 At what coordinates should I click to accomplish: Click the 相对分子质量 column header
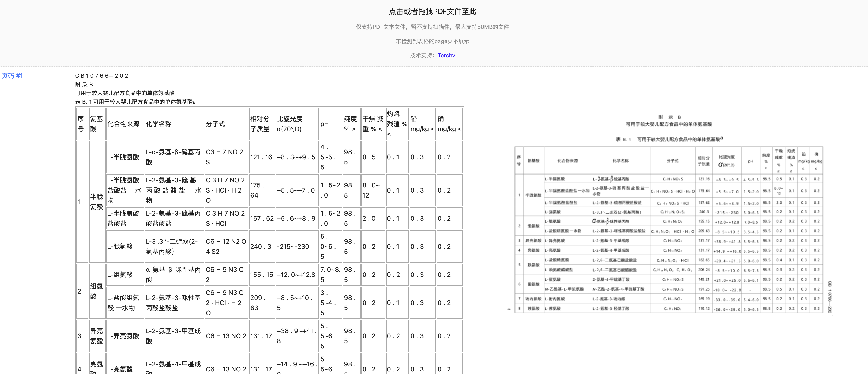tap(262, 124)
